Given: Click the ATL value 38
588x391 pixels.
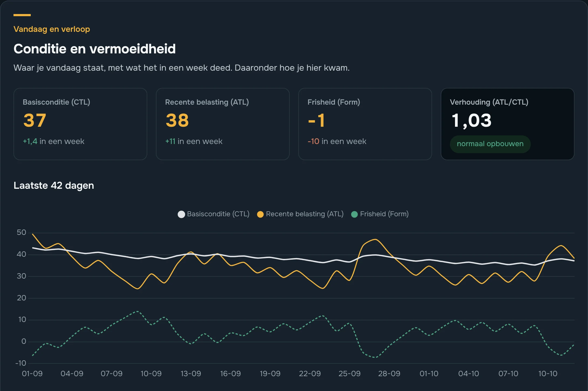Looking at the screenshot, I should point(177,120).
